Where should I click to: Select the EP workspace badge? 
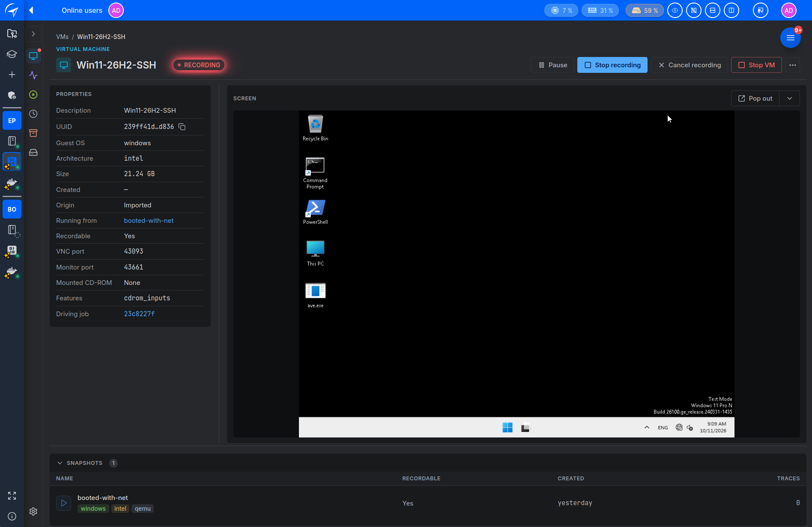coord(12,121)
